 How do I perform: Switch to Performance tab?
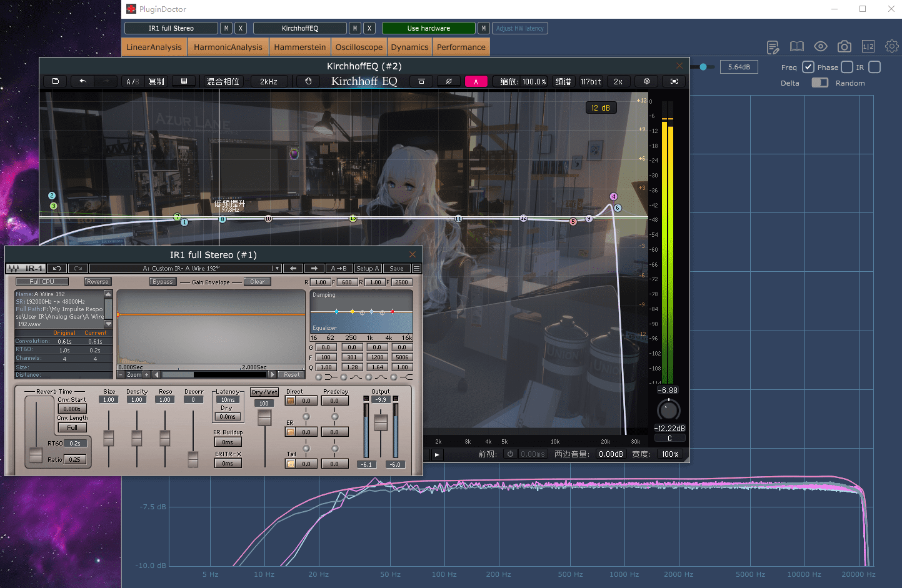click(x=461, y=47)
